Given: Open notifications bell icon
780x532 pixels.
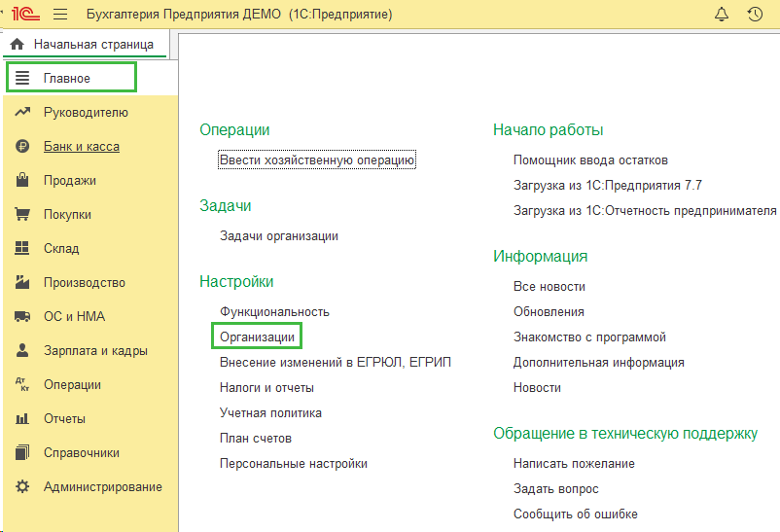Looking at the screenshot, I should click(x=722, y=14).
